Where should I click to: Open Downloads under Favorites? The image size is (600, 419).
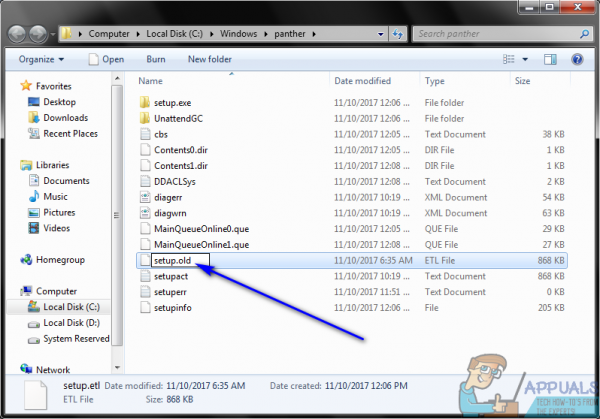(65, 118)
